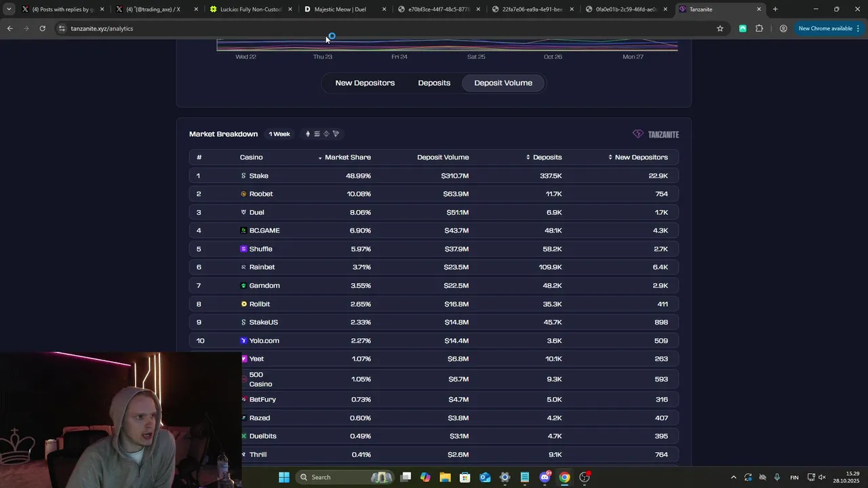Click the Rollbit casino logo icon
The height and width of the screenshot is (488, 868).
(x=243, y=304)
